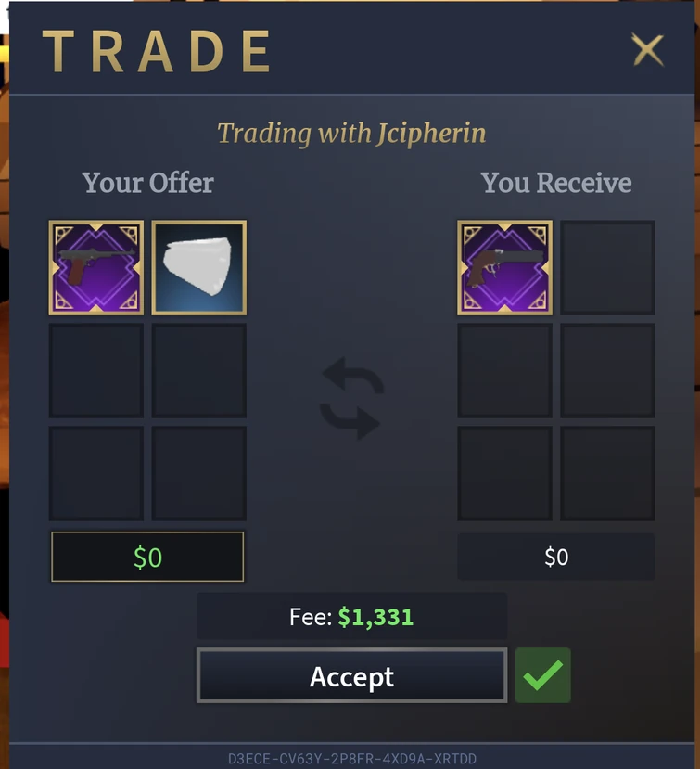Toggle the green checkmark confirm box
This screenshot has width=700, height=769.
pyautogui.click(x=543, y=675)
